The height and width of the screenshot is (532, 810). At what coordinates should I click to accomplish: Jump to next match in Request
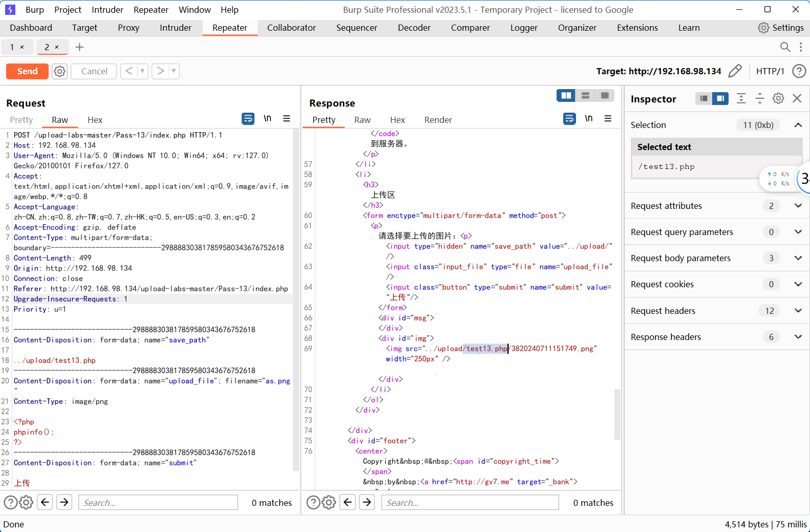point(65,502)
